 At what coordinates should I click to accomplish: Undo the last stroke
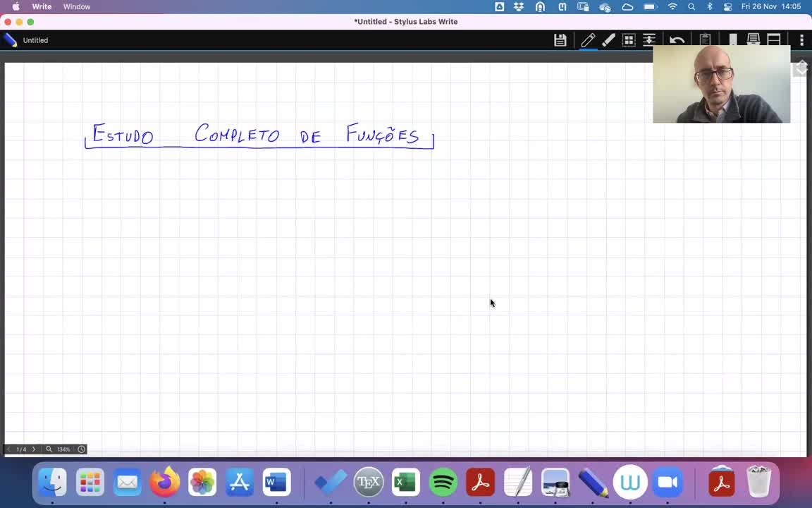click(x=677, y=40)
